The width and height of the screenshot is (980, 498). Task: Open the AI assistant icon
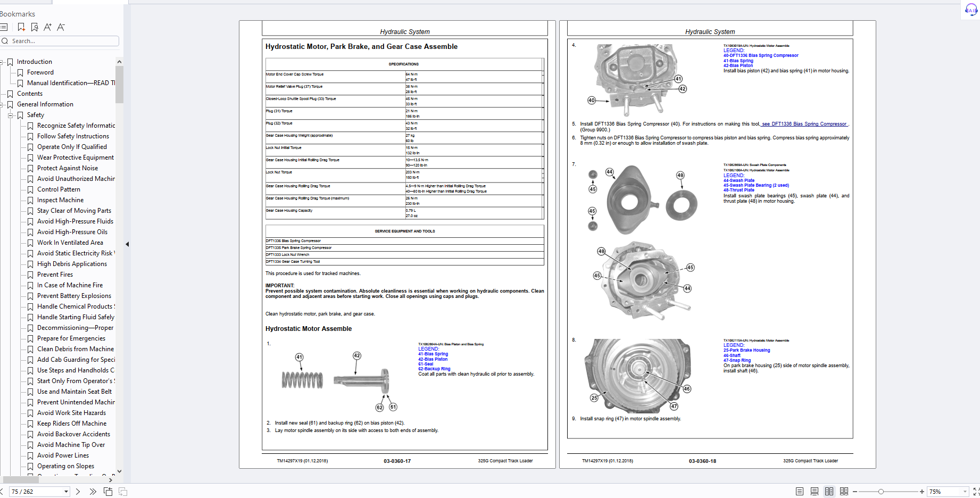click(x=971, y=10)
